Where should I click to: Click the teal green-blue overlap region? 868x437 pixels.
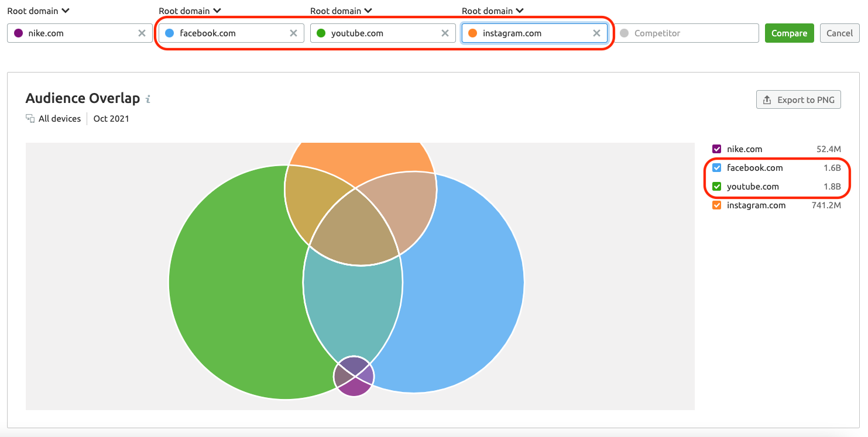[353, 304]
